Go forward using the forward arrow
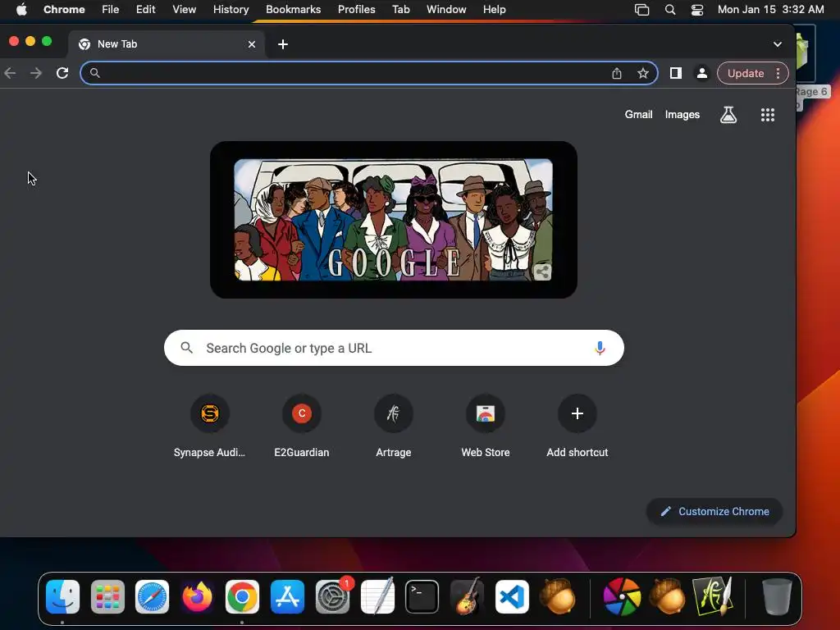This screenshot has height=630, width=840. tap(36, 73)
